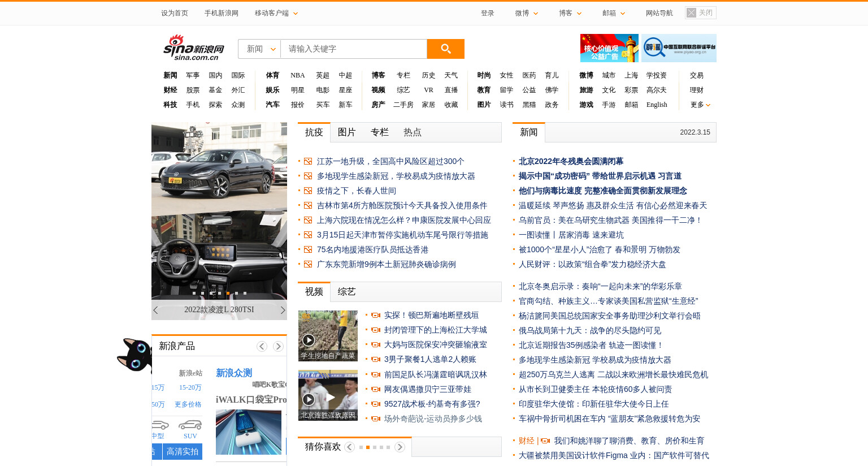This screenshot has height=466, width=868.
Task: Click the search keyword input field
Action: [x=354, y=49]
